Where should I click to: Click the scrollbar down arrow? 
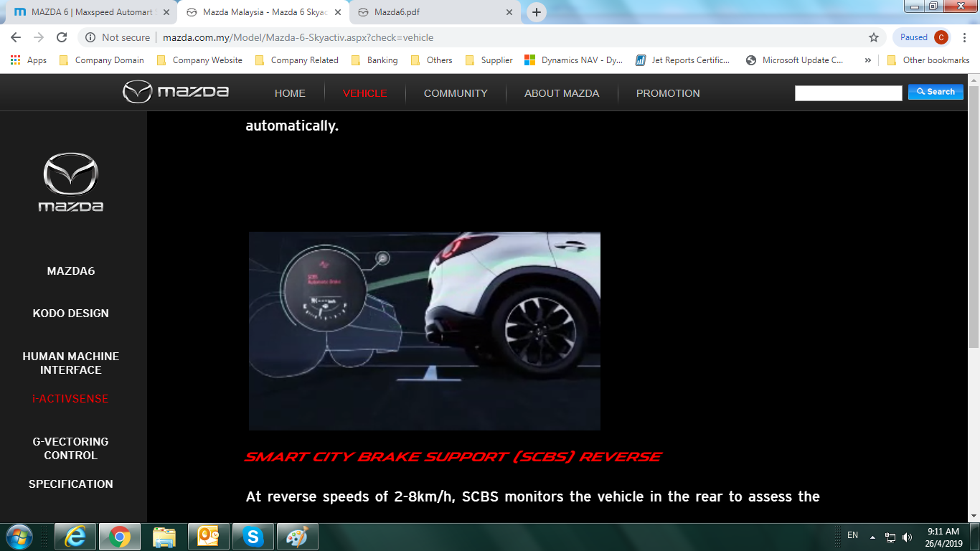[974, 516]
